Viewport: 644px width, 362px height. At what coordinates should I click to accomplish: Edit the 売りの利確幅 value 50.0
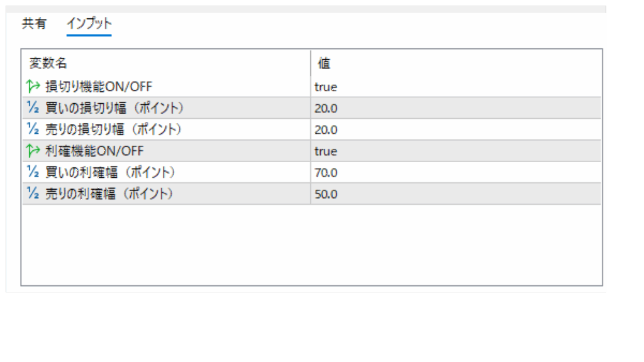click(x=326, y=194)
